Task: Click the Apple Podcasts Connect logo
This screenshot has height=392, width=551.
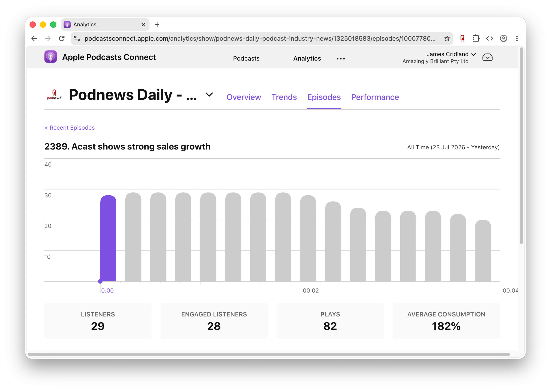Action: [x=51, y=57]
